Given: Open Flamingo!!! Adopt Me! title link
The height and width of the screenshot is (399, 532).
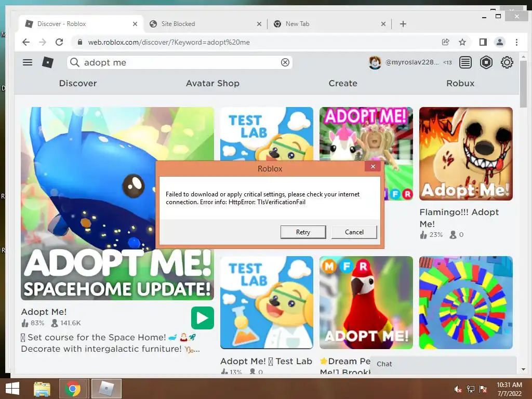Looking at the screenshot, I should click(459, 218).
